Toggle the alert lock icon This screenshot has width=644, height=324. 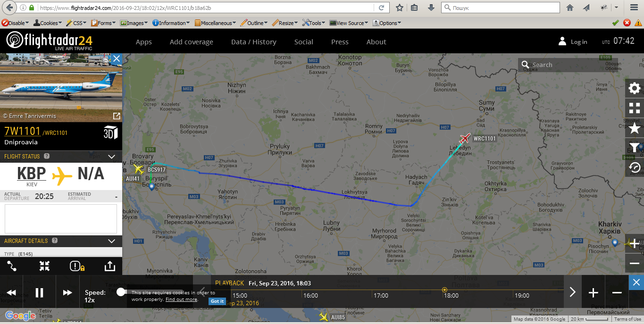point(77,266)
